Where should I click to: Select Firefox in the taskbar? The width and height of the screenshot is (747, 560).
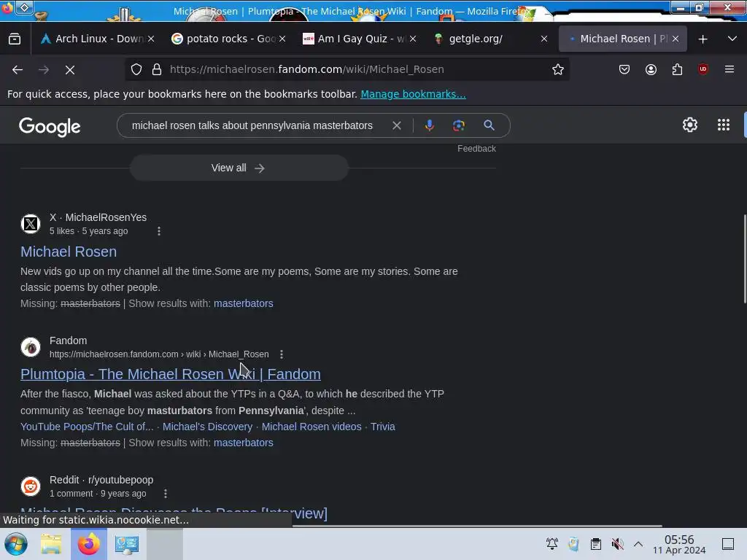pyautogui.click(x=88, y=544)
